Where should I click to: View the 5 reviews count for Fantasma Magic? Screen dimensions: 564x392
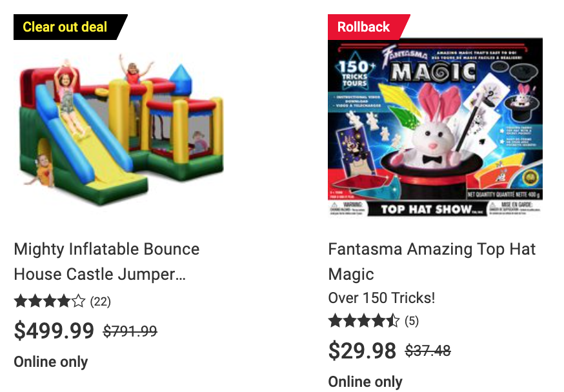412,321
